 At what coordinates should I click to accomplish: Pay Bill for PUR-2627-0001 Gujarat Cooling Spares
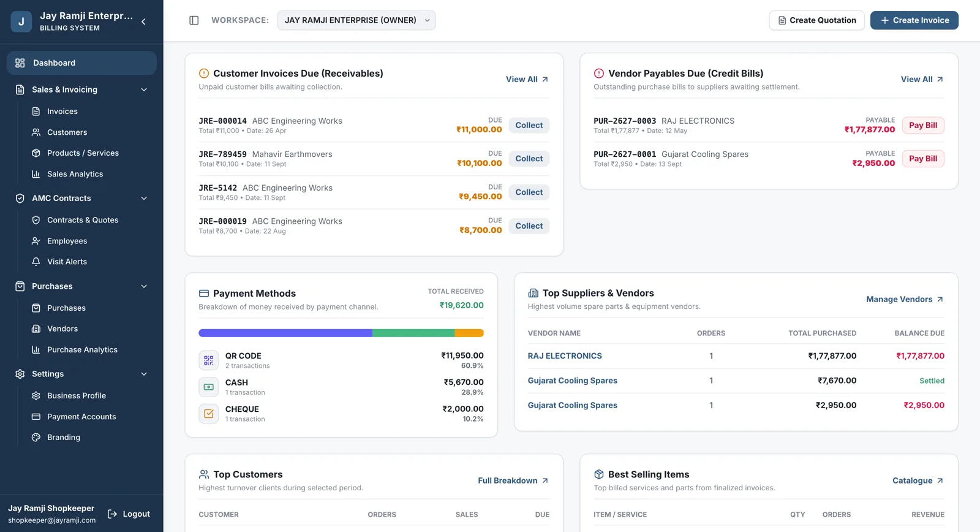[923, 159]
